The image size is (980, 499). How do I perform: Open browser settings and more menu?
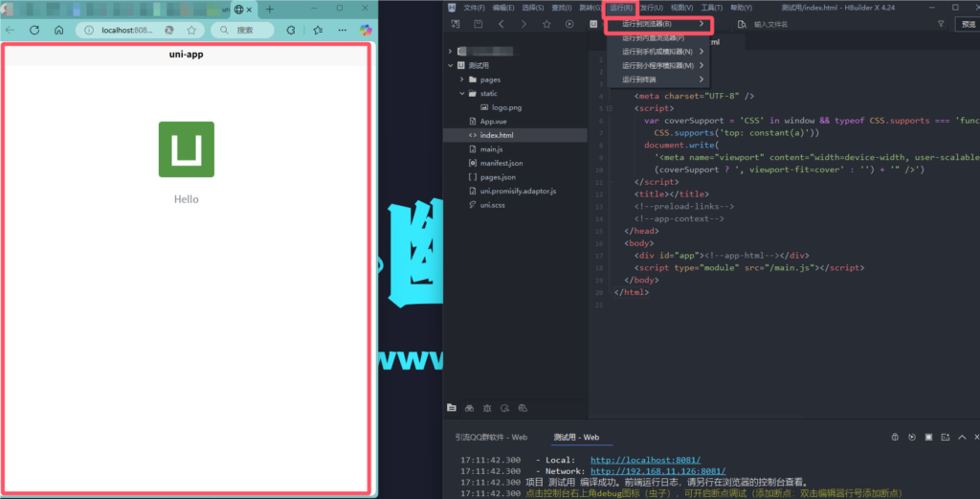click(x=343, y=30)
